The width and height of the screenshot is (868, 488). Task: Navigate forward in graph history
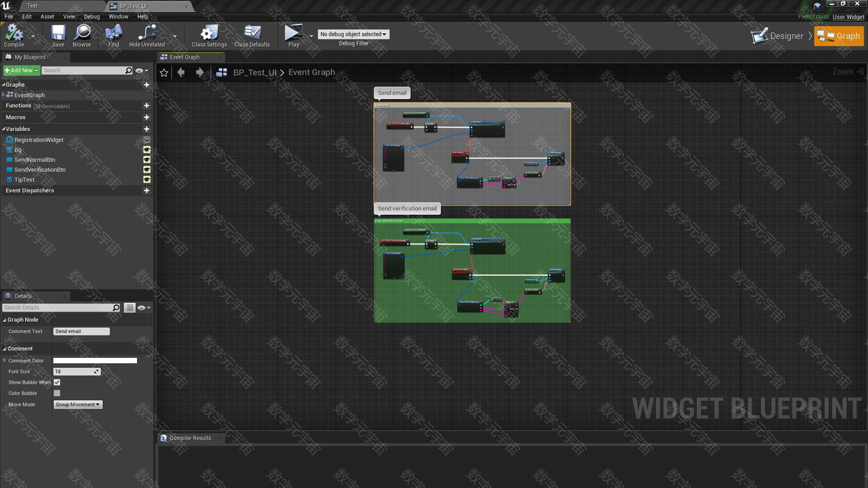(199, 73)
